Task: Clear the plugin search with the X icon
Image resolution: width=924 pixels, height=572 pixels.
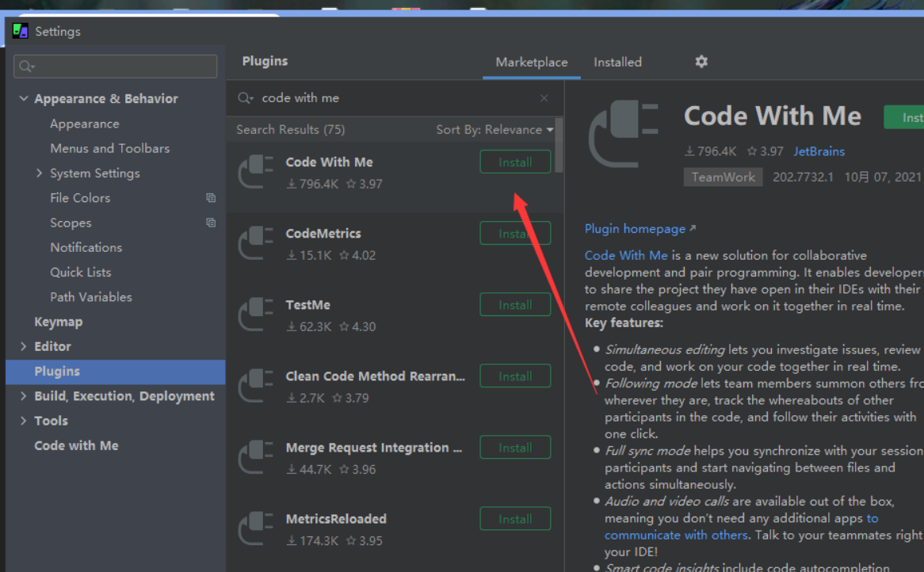Action: point(544,98)
